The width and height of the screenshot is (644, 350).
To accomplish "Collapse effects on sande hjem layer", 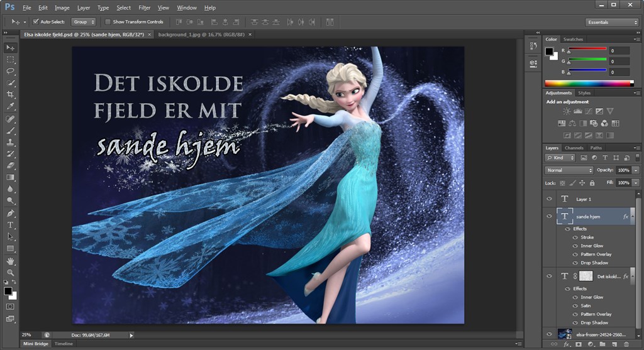I will coord(633,216).
